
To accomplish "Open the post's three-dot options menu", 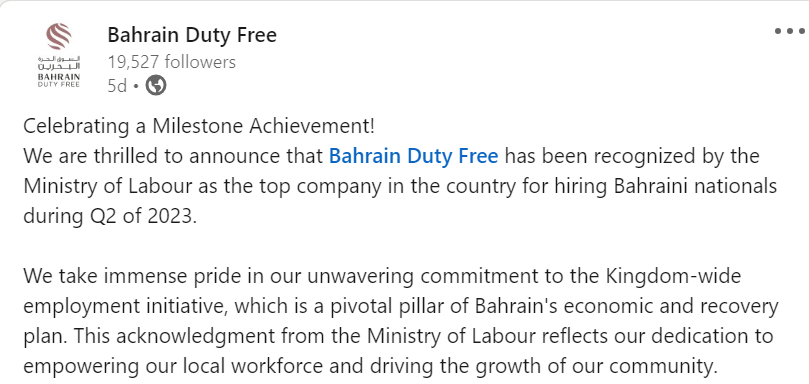I will click(789, 31).
